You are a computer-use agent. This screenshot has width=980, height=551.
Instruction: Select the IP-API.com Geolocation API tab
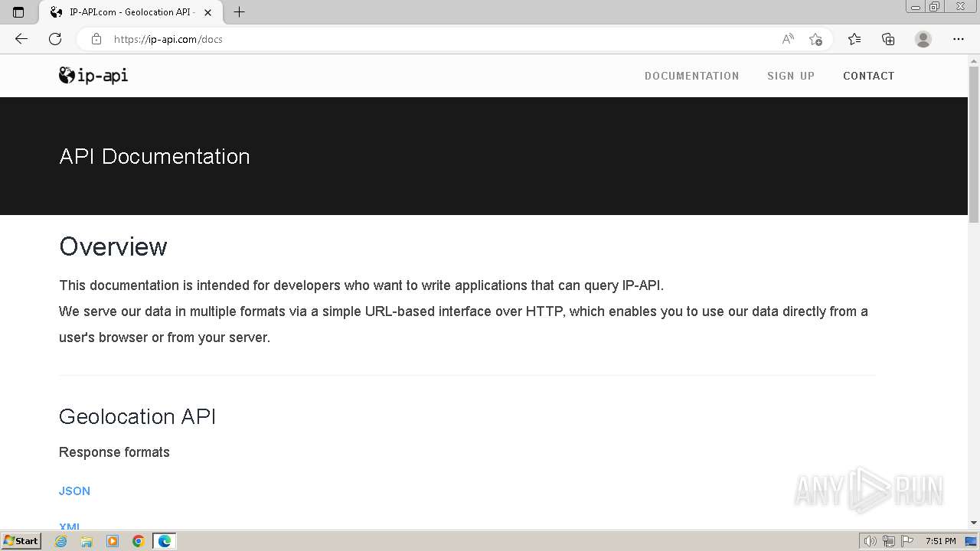point(130,12)
